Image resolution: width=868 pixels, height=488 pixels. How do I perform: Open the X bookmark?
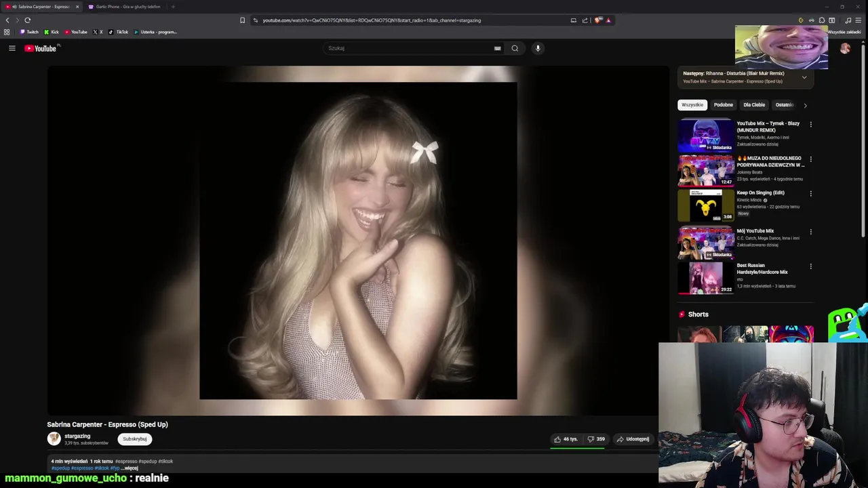click(98, 32)
